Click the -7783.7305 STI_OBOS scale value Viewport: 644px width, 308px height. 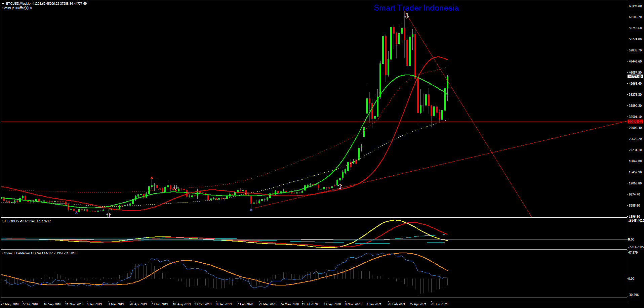(636, 247)
